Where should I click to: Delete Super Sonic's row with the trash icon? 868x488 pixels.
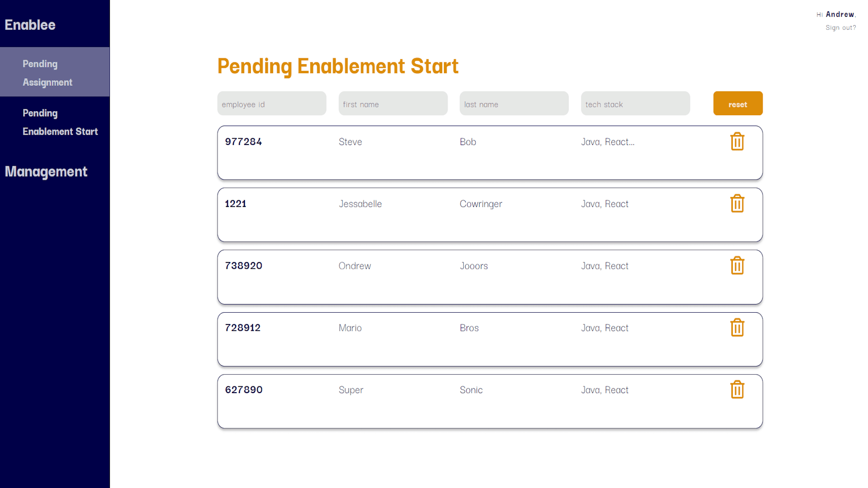[x=737, y=389]
